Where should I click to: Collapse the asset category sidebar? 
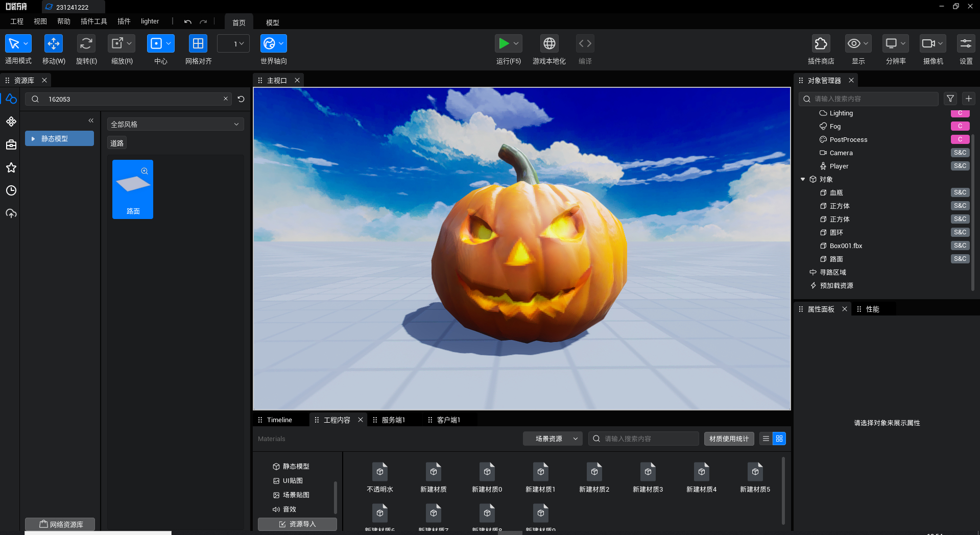click(91, 120)
